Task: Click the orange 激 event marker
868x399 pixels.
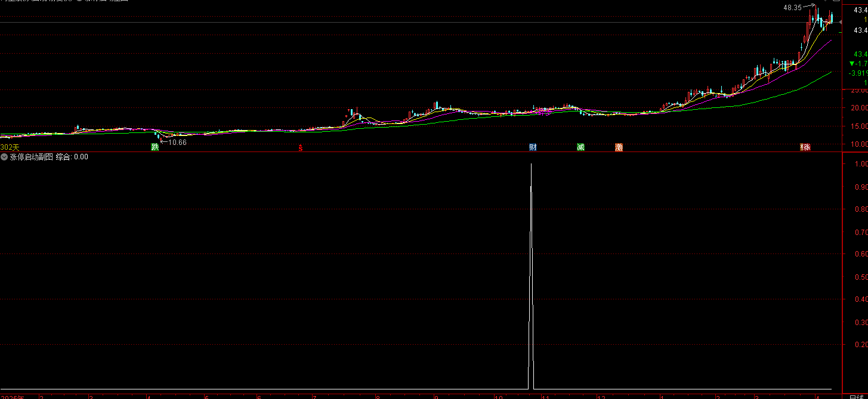Action: [619, 147]
